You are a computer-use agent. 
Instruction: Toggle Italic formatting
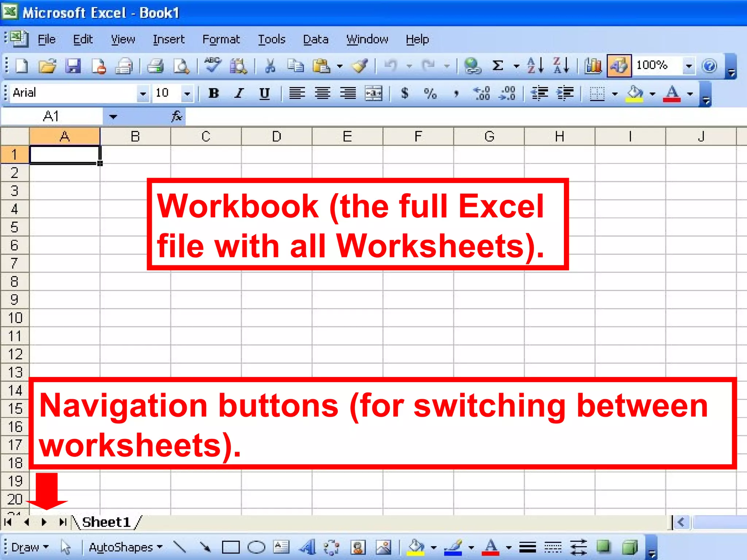tap(239, 93)
